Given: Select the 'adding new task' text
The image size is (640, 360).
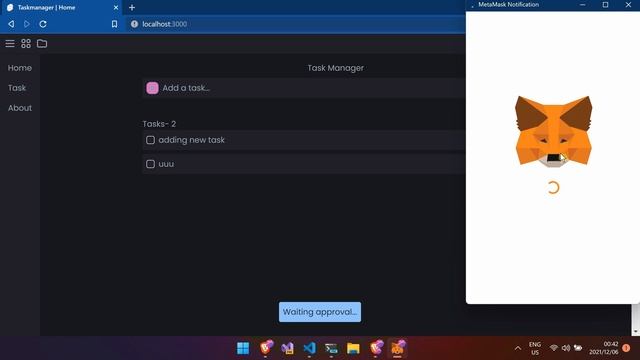Looking at the screenshot, I should [191, 140].
